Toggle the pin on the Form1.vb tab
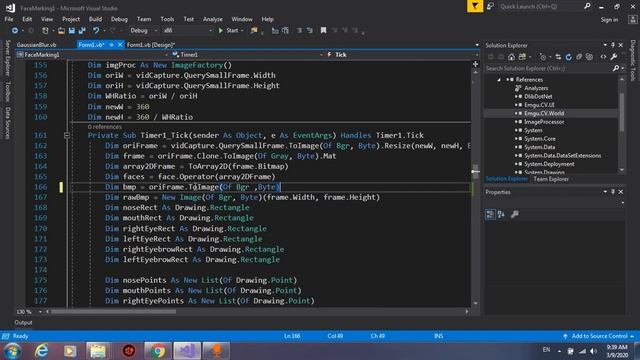This screenshot has width=640, height=360. [x=111, y=45]
